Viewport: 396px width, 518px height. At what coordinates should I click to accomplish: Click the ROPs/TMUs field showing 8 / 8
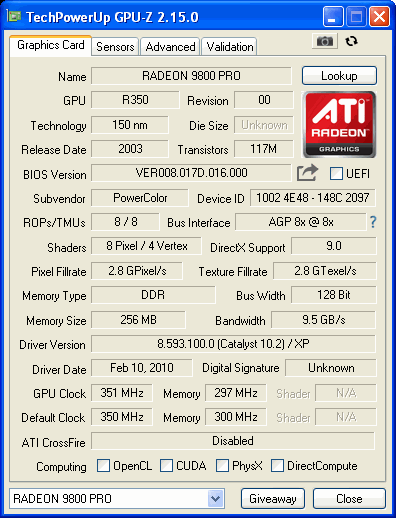(126, 222)
